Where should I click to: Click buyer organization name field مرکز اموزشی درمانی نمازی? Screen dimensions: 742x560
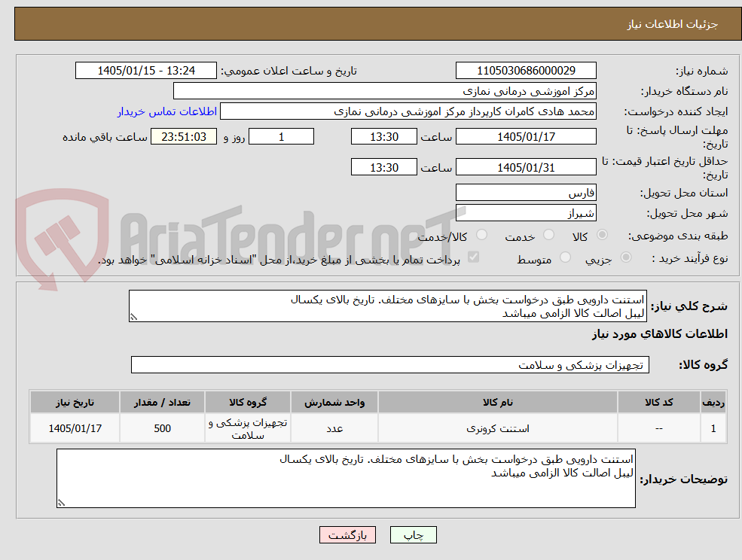385,91
